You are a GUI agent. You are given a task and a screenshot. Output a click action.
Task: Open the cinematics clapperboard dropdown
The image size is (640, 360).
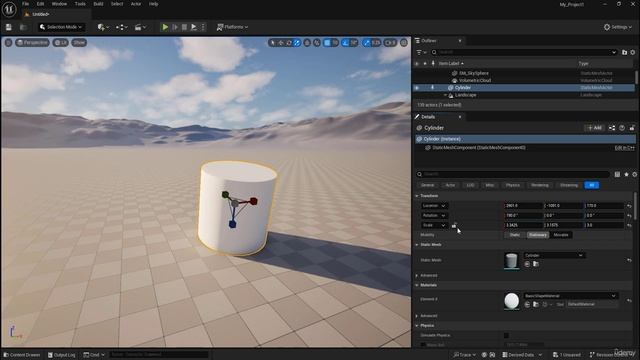pyautogui.click(x=140, y=27)
